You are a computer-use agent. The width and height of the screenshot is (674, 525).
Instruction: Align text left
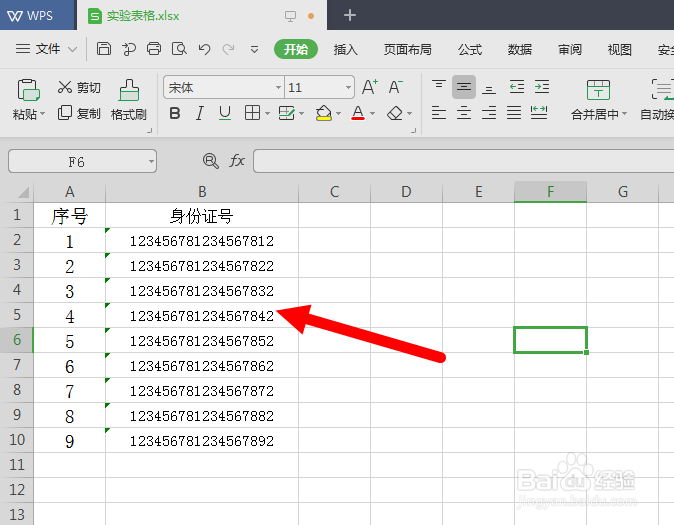click(438, 113)
